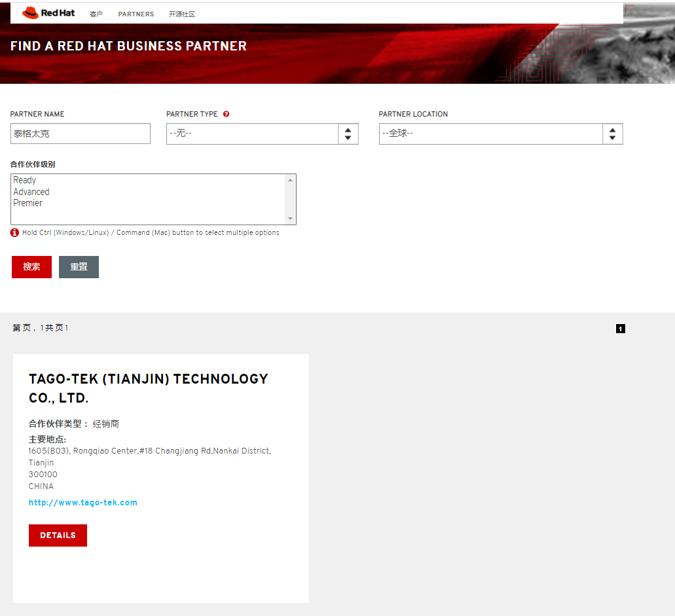Click the 经销商 partner type value
The width and height of the screenshot is (675, 616).
click(x=106, y=424)
